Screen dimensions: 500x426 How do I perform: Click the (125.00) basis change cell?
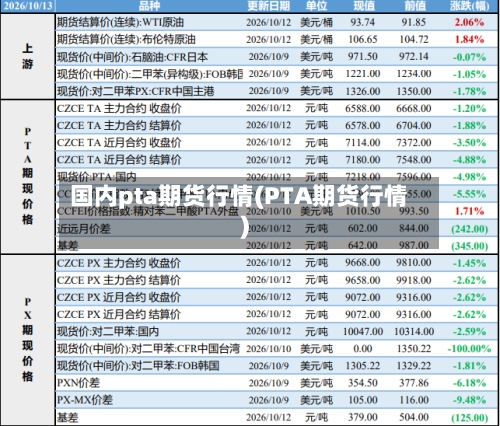pos(469,418)
